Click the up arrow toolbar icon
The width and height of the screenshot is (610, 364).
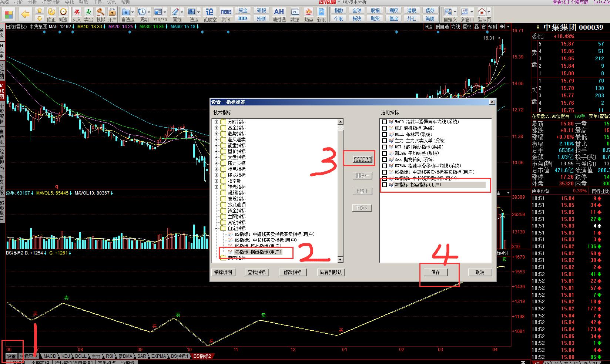(39, 11)
